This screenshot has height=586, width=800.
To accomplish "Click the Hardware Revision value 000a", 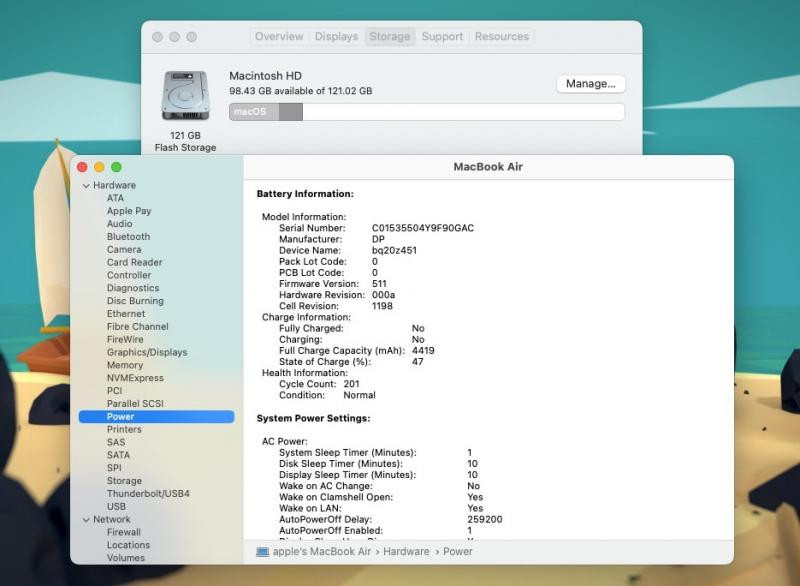I will (x=383, y=295).
